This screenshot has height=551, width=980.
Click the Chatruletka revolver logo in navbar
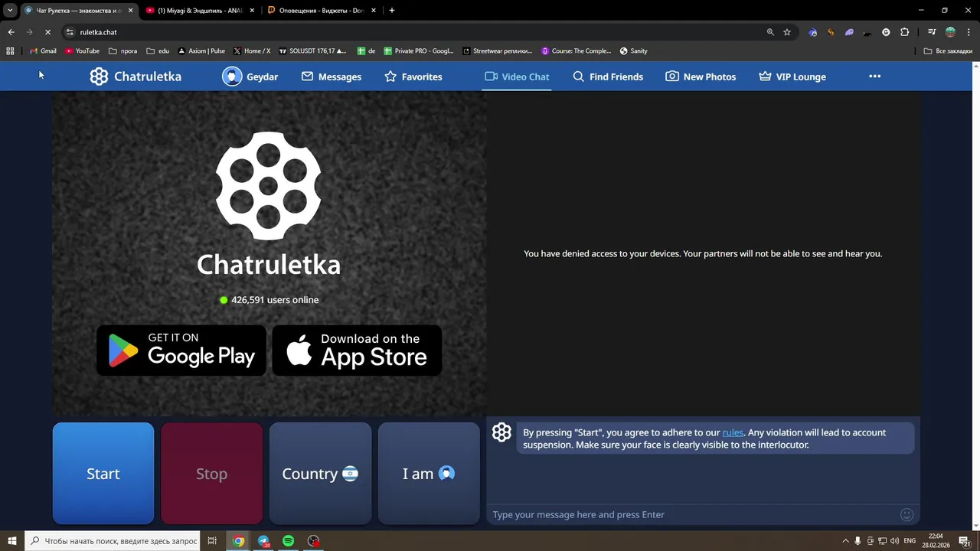99,77
